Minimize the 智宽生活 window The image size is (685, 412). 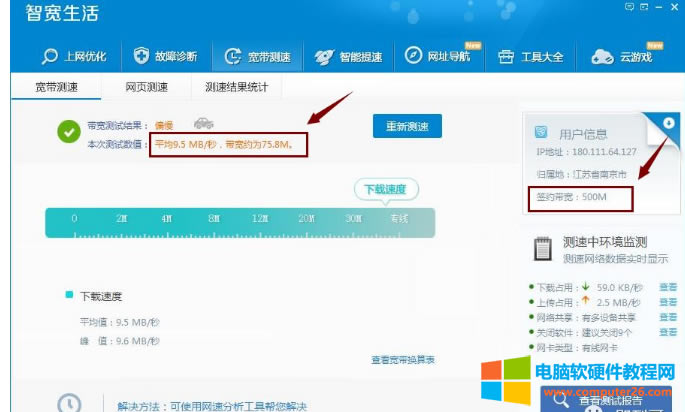[x=659, y=7]
